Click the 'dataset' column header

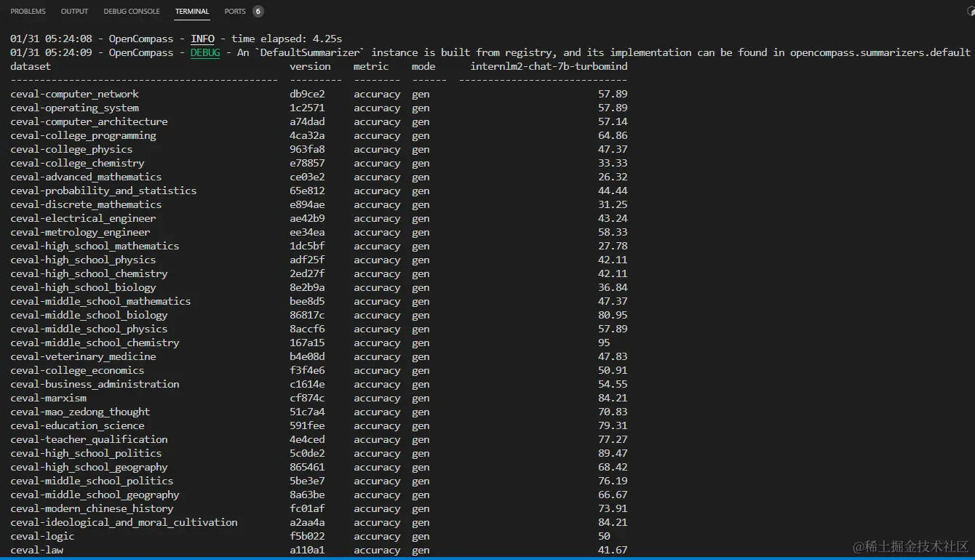[x=31, y=66]
